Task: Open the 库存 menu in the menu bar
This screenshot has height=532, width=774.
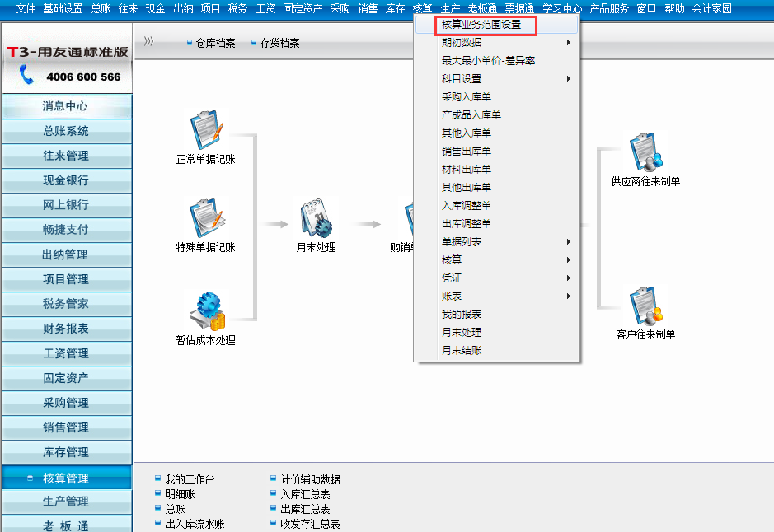Action: (395, 8)
